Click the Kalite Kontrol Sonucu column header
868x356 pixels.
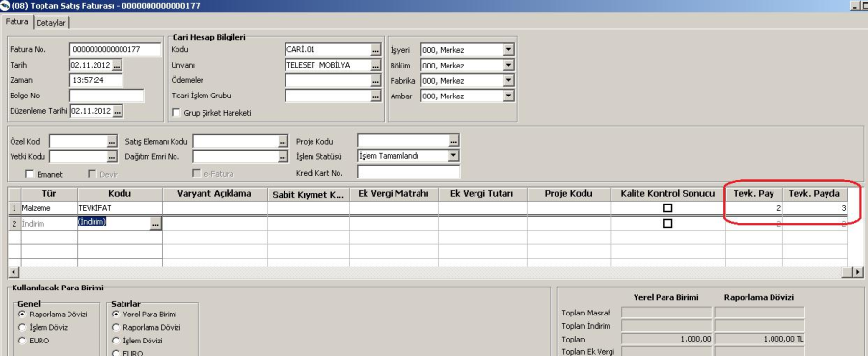click(668, 194)
